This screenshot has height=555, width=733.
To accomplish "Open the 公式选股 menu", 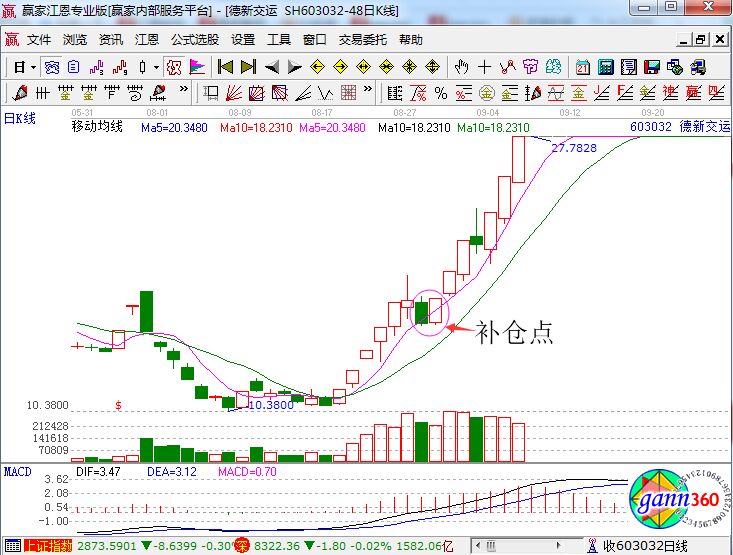I will (194, 40).
